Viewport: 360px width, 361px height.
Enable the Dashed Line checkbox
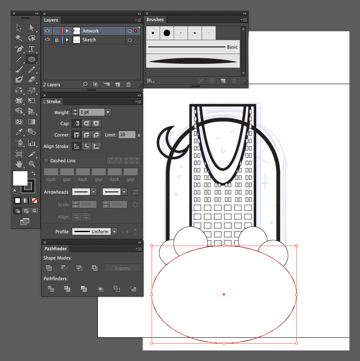pos(46,161)
